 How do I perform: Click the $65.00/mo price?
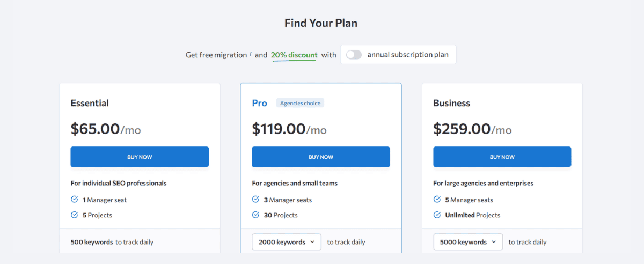pyautogui.click(x=106, y=129)
